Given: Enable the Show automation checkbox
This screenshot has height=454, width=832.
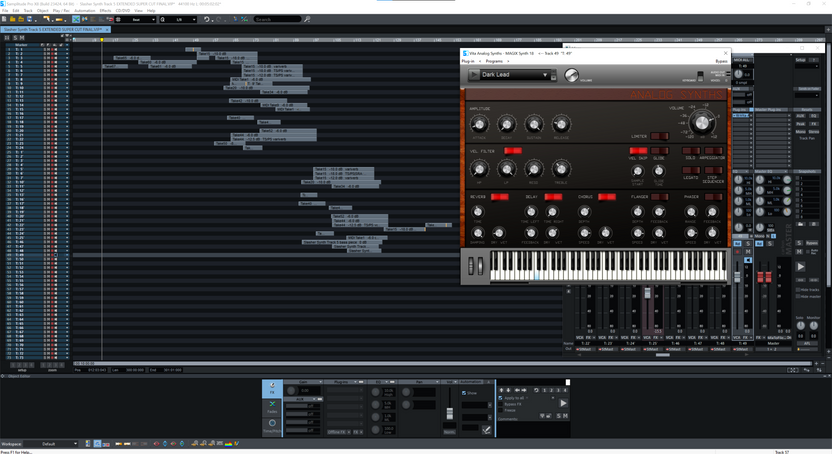Looking at the screenshot, I should (x=464, y=393).
